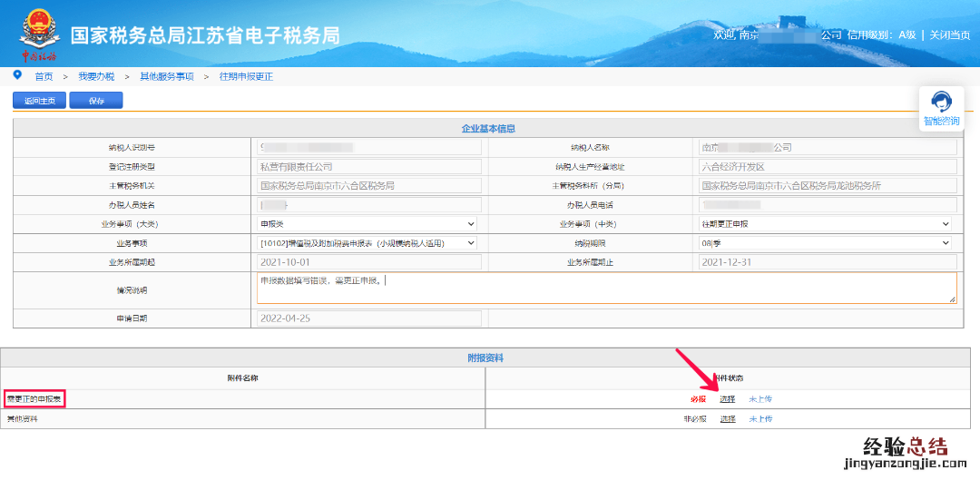Open the 智能咨询 assistant icon
This screenshot has height=480, width=980.
(x=941, y=102)
